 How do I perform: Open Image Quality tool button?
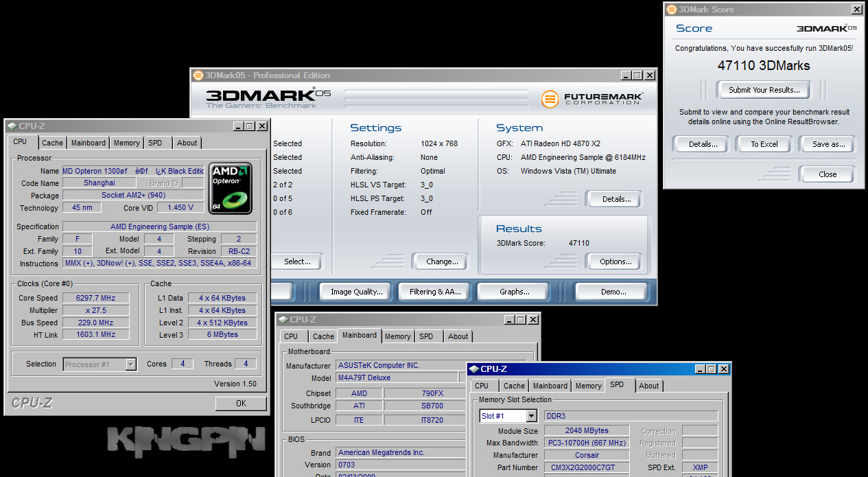356,292
